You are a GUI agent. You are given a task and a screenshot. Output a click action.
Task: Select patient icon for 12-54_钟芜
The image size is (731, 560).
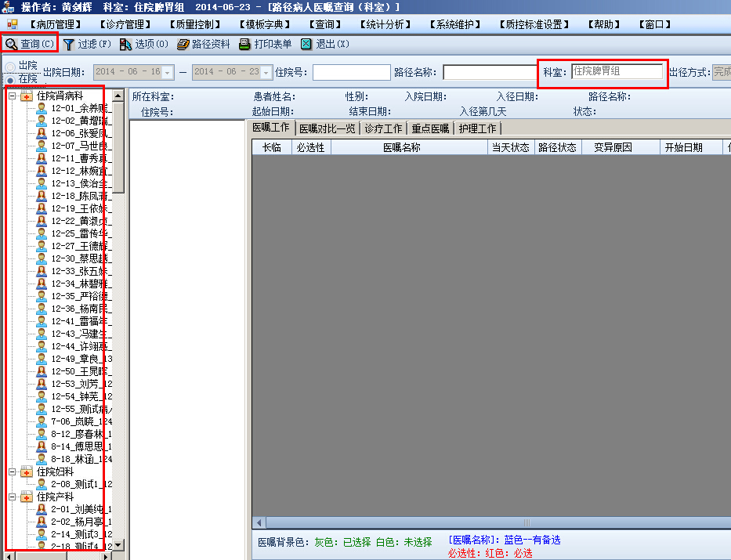pyautogui.click(x=42, y=396)
